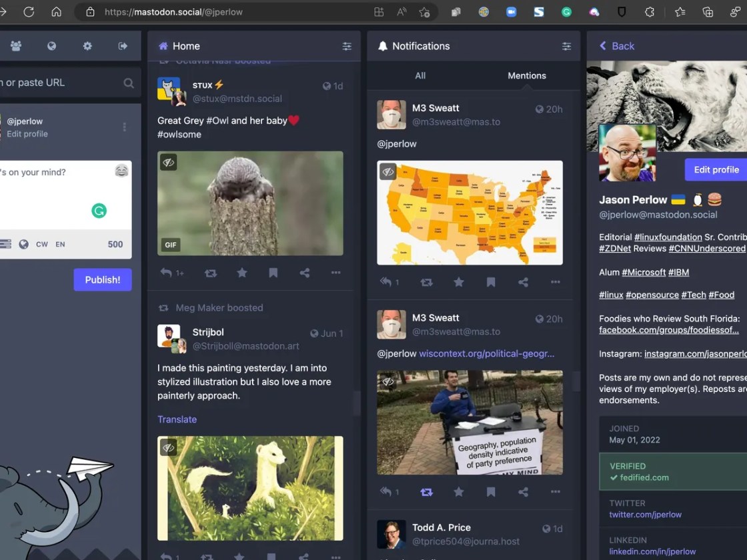Image resolution: width=747 pixels, height=560 pixels.
Task: Toggle content warning CW in composer
Action: pos(42,244)
